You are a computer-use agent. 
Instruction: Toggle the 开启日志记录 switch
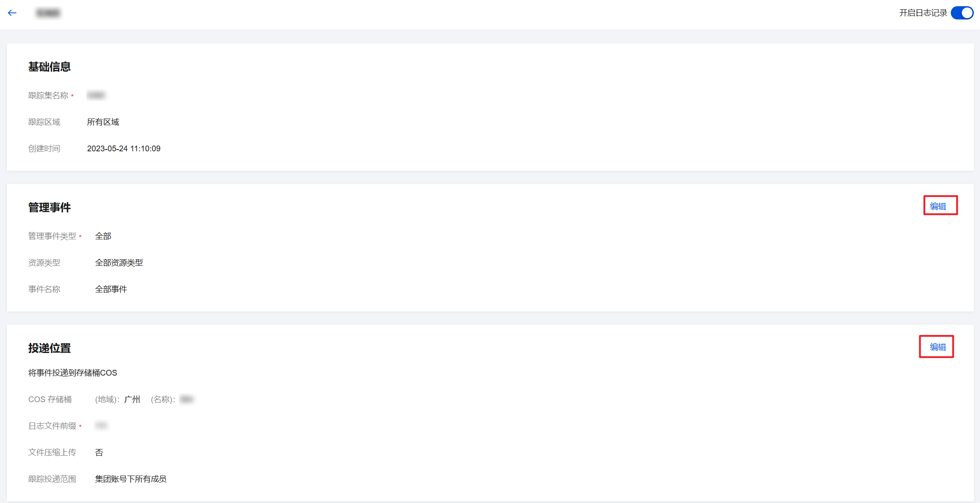tap(962, 13)
